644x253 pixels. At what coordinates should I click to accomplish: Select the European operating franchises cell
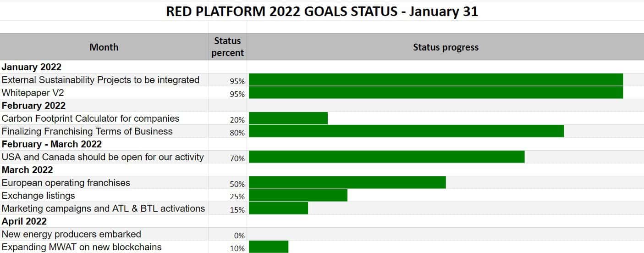[104, 183]
